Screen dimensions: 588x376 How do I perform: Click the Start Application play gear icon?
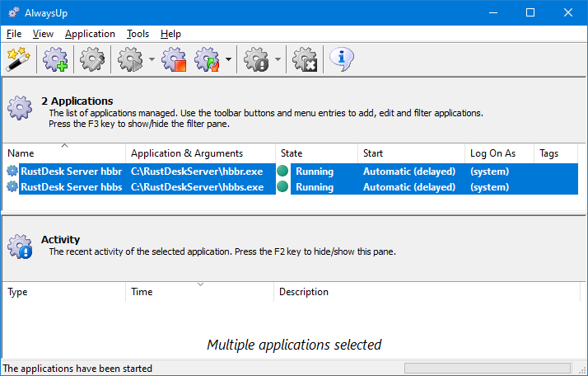130,59
